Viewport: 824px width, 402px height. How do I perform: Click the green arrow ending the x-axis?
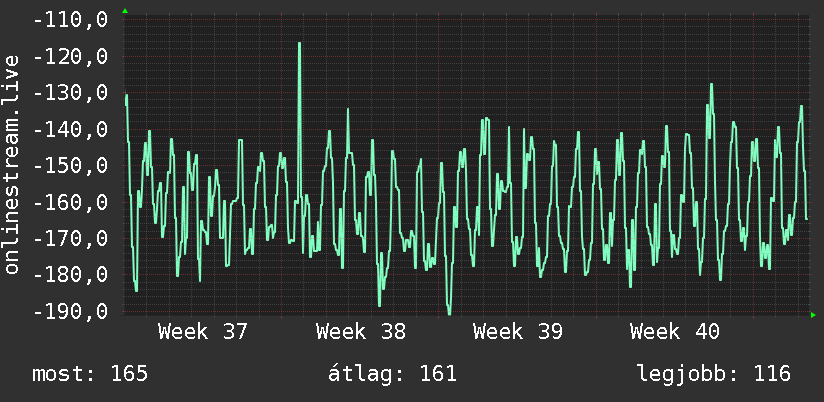[813, 315]
